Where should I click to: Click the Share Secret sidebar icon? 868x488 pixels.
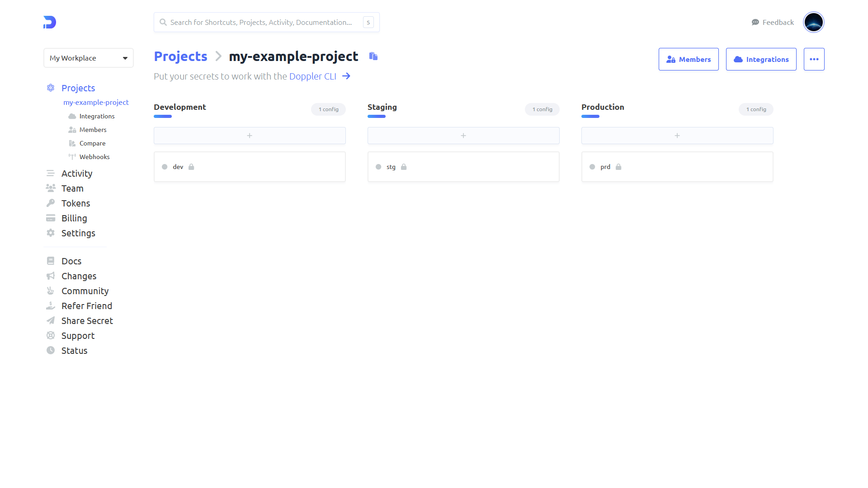51,321
